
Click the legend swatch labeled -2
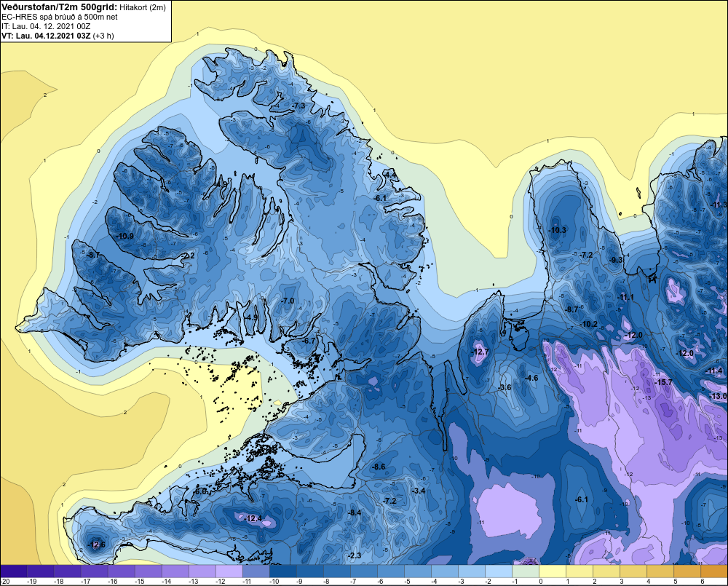[x=499, y=571]
